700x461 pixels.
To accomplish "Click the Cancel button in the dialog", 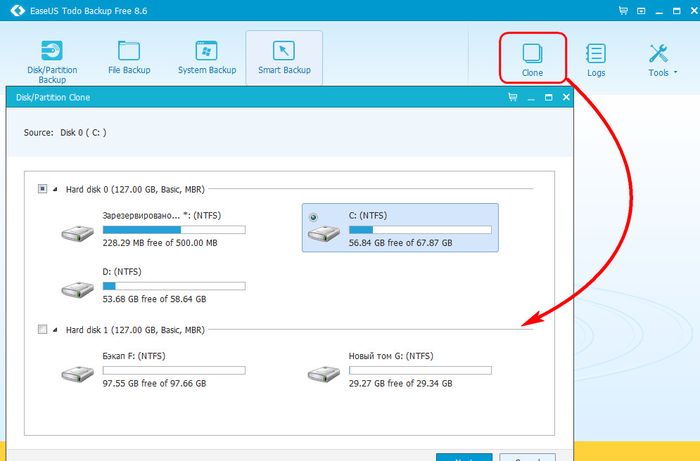I will [527, 457].
